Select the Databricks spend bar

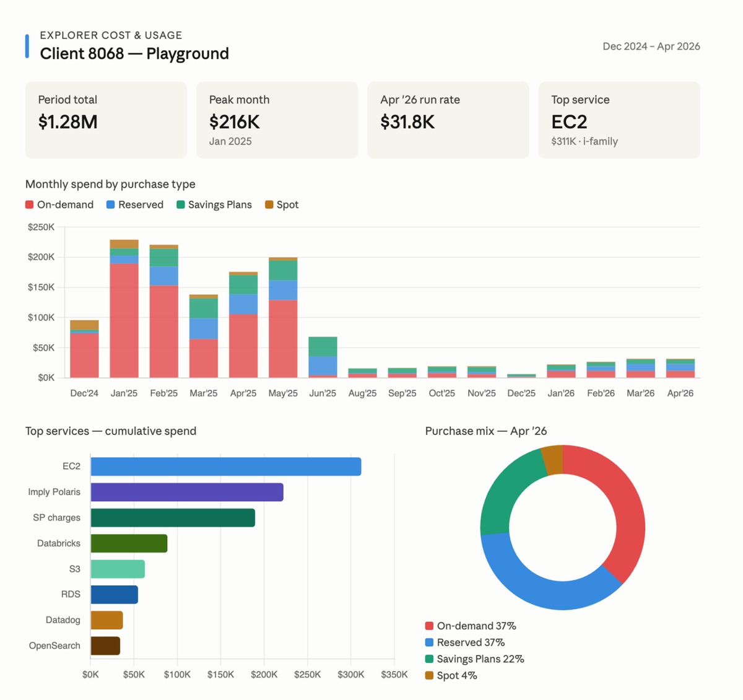click(x=129, y=543)
